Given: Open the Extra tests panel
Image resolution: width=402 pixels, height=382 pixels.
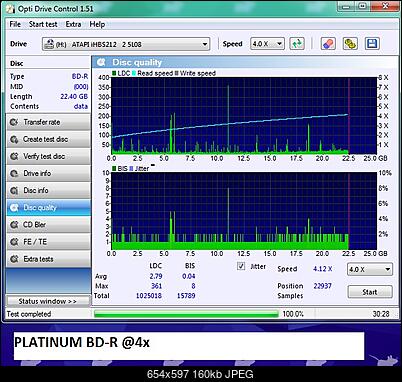Looking at the screenshot, I should [x=48, y=259].
